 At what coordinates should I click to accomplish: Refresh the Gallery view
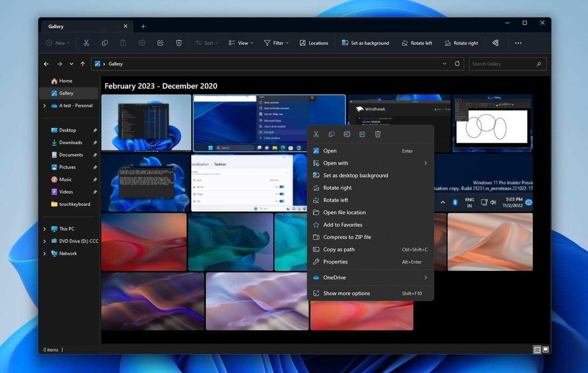click(457, 64)
